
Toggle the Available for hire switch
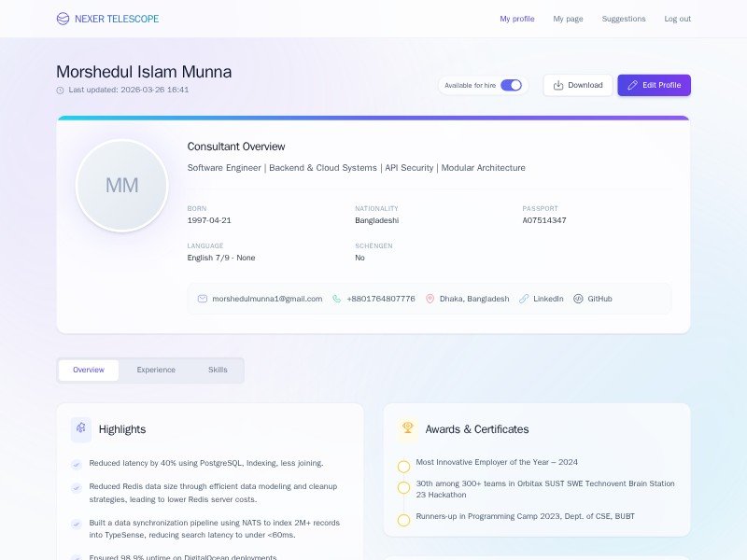pos(511,85)
